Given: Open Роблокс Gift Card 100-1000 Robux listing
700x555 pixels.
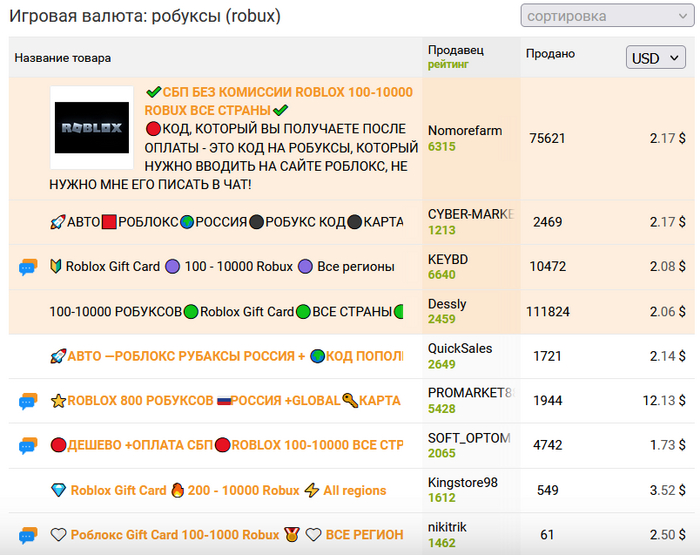Looking at the screenshot, I should click(227, 534).
